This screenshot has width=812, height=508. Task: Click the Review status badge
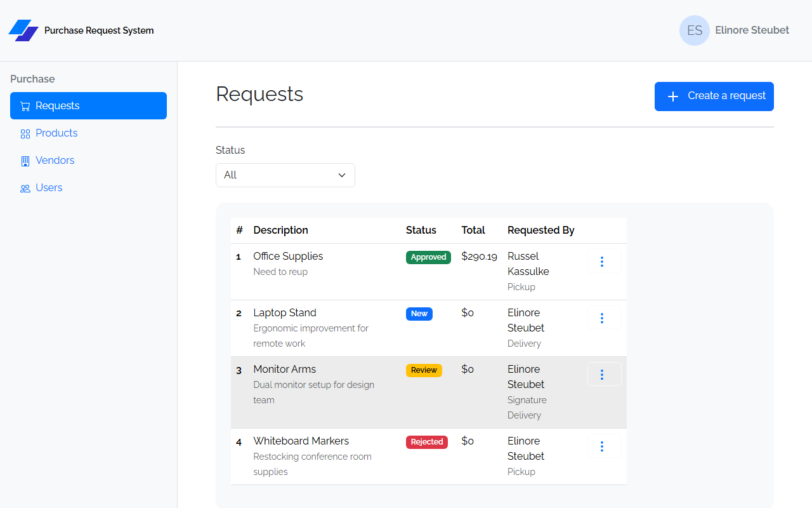tap(424, 370)
